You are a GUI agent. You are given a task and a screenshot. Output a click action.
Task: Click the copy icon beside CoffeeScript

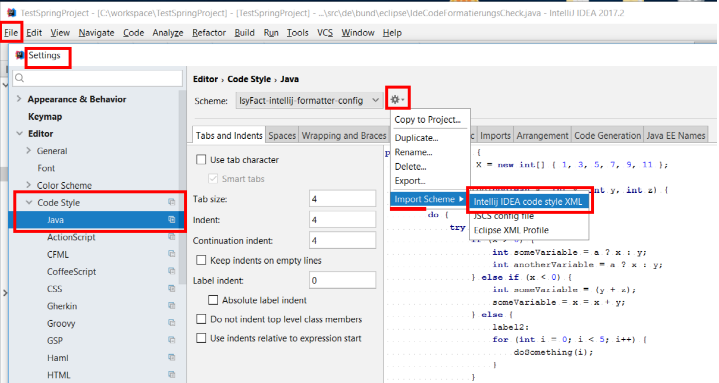[171, 271]
